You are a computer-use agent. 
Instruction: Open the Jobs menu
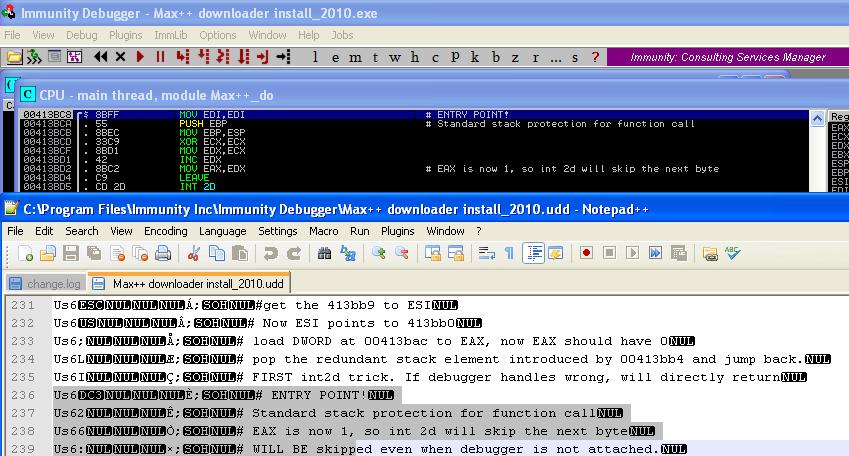342,35
